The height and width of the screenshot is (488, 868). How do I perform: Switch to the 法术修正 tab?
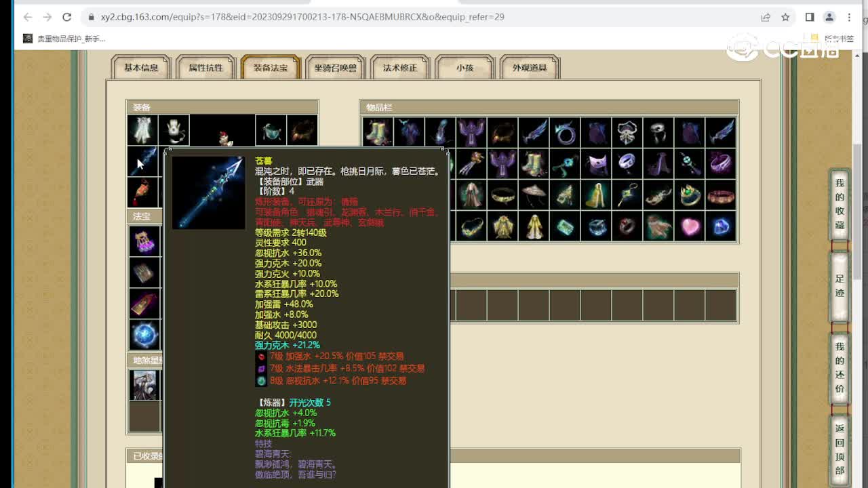click(400, 68)
